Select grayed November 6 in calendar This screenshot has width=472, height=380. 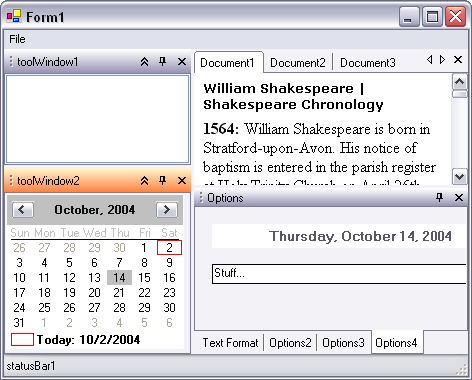coord(169,323)
